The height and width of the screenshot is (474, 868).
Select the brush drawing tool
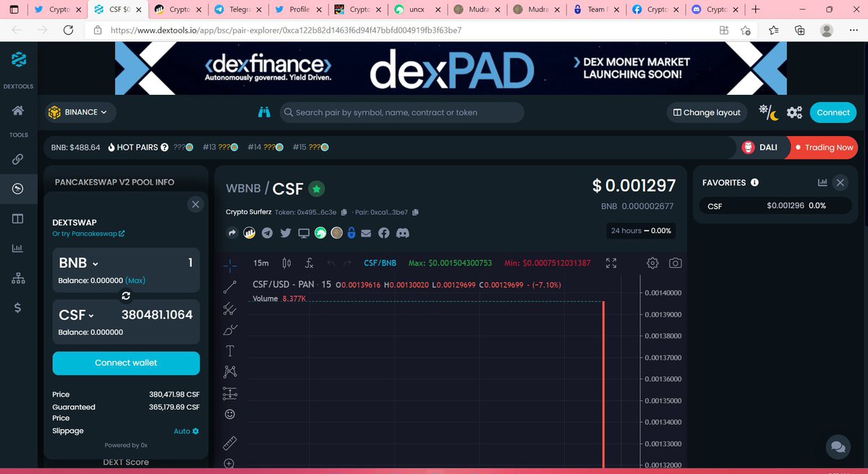pyautogui.click(x=230, y=330)
